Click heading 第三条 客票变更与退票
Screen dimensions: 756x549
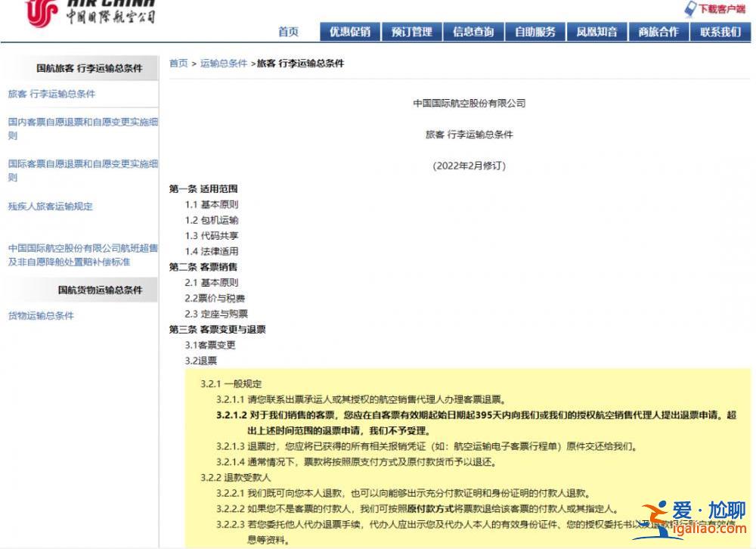click(x=217, y=330)
